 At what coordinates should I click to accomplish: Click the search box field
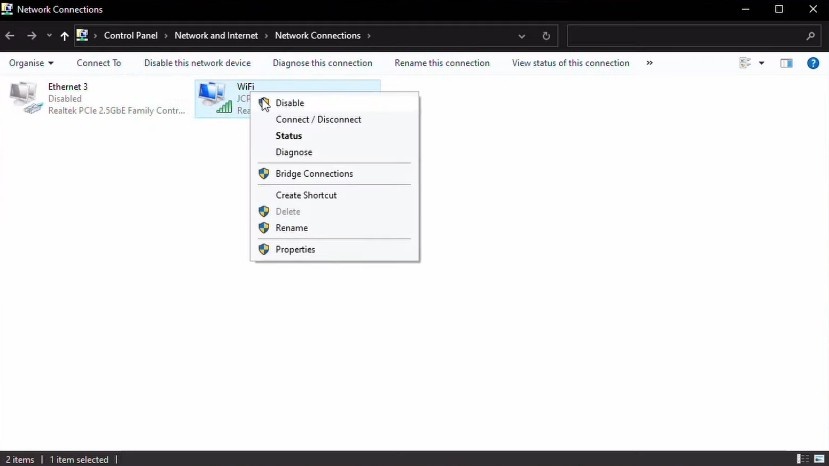(685, 36)
